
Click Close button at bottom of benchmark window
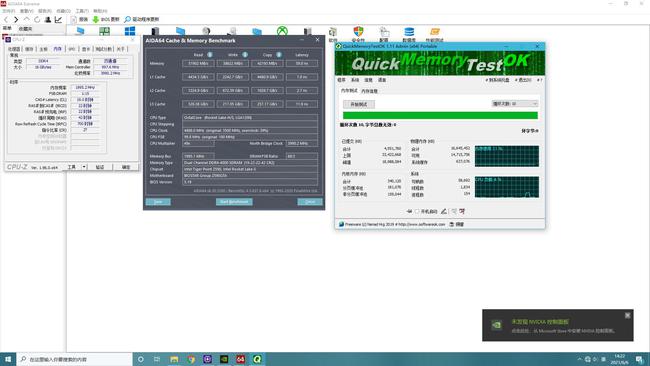click(x=310, y=202)
